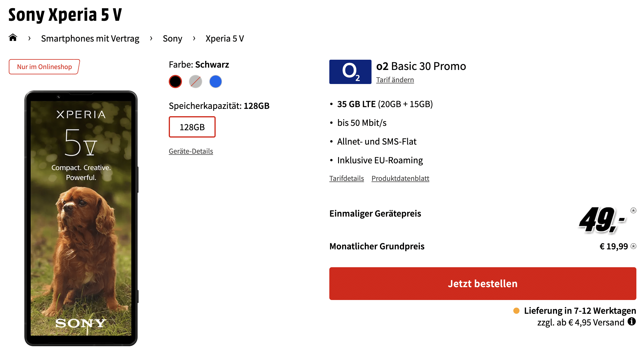Select the 128GB storage option
Viewport: 644px width, 360px height.
pos(192,127)
